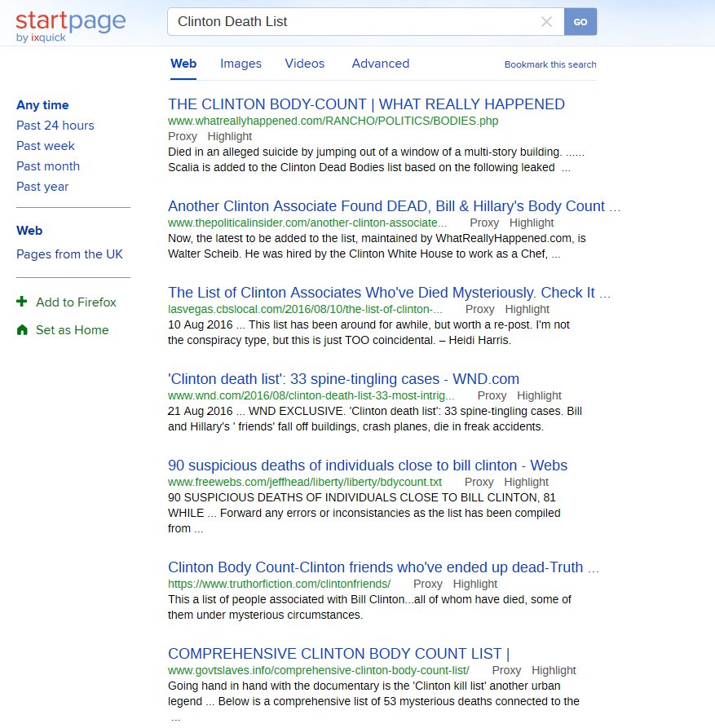Select the Web tab

(183, 64)
